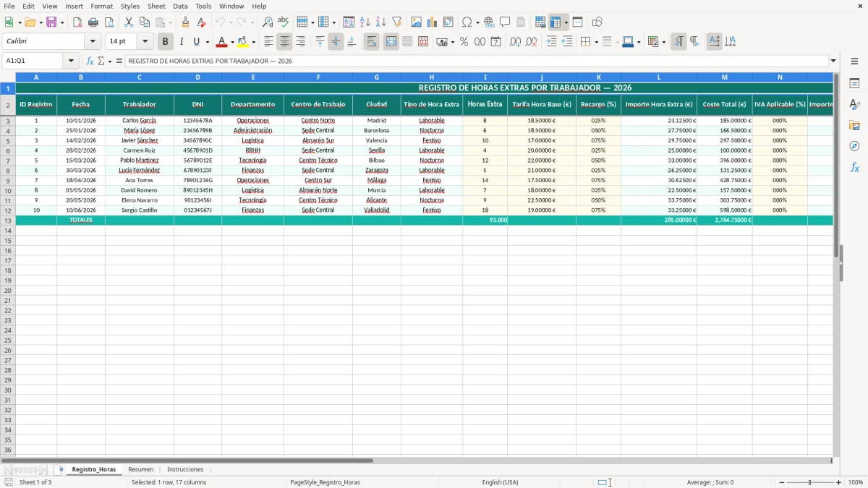This screenshot has height=488, width=868.
Task: Toggle Wrap Text button
Action: coord(372,42)
